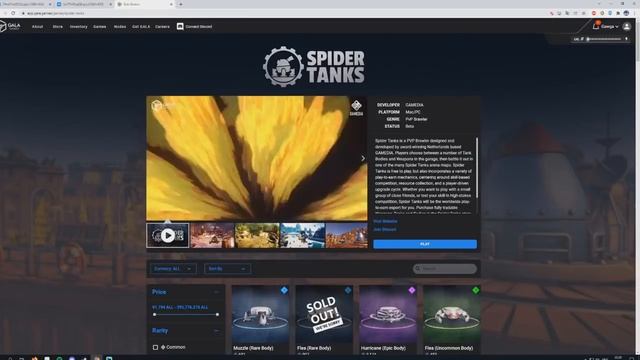Screen dimensions: 640x360
Task: Open the Sort By dropdown
Action: coord(227,269)
